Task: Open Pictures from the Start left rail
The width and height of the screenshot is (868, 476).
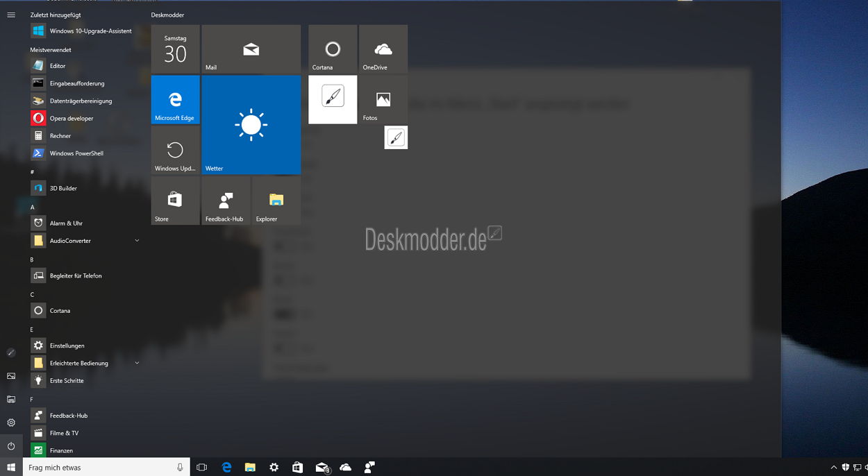Action: [x=11, y=376]
